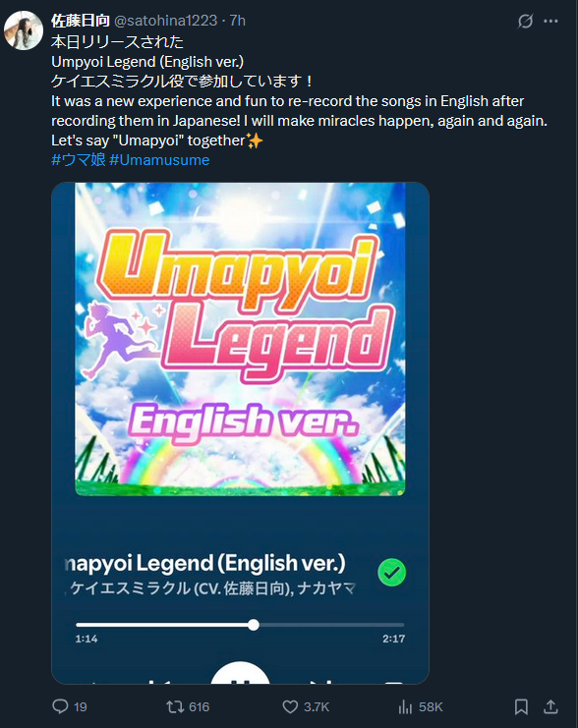
Task: Click the Grok explain icon
Action: tap(526, 21)
